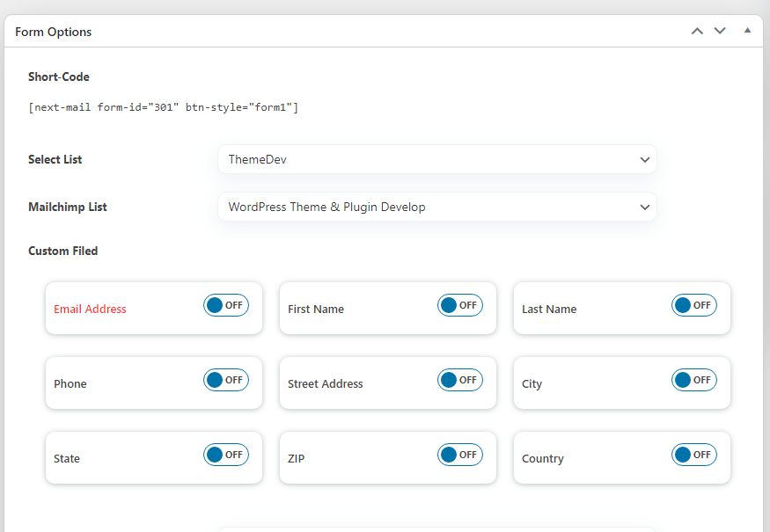This screenshot has height=532, width=770.
Task: Enable the State field toggle
Action: (x=226, y=455)
